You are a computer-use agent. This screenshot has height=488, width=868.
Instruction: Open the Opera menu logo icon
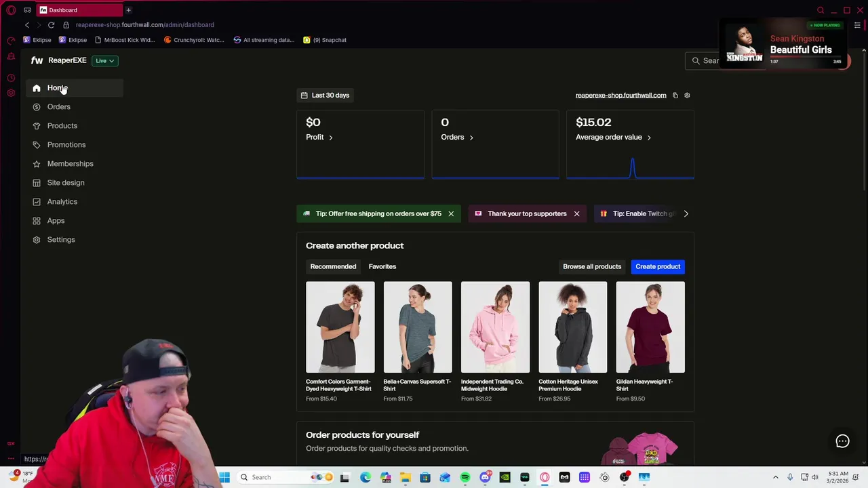tap(11, 10)
